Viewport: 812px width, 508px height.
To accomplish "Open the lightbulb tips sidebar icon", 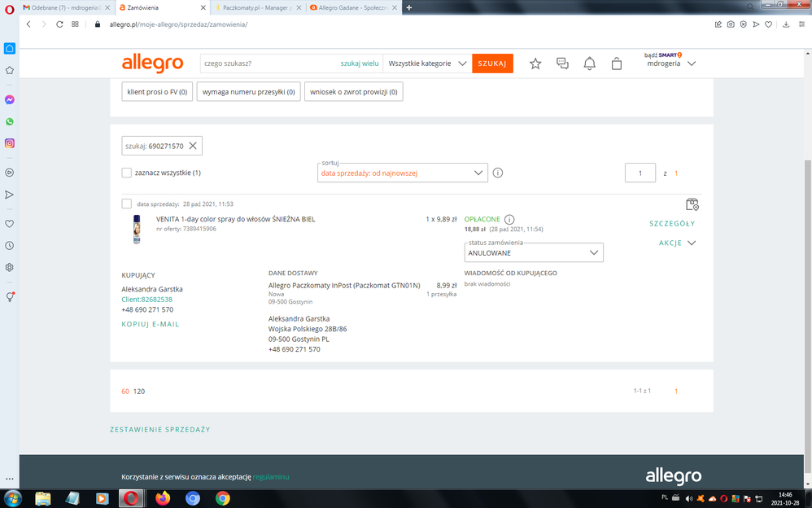I will [x=9, y=296].
